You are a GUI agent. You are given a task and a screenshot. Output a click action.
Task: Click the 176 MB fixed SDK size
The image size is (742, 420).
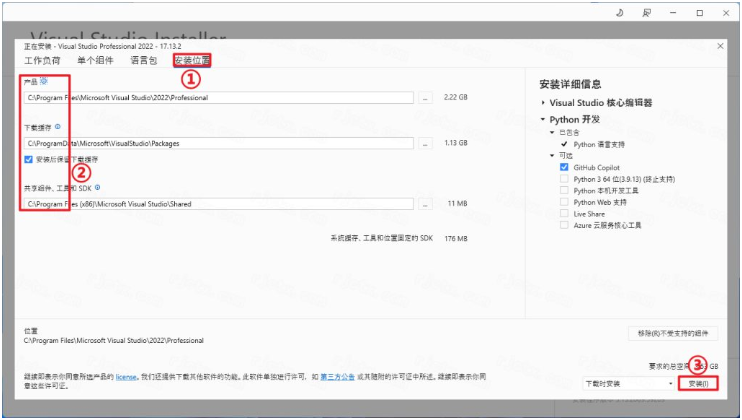tap(456, 238)
